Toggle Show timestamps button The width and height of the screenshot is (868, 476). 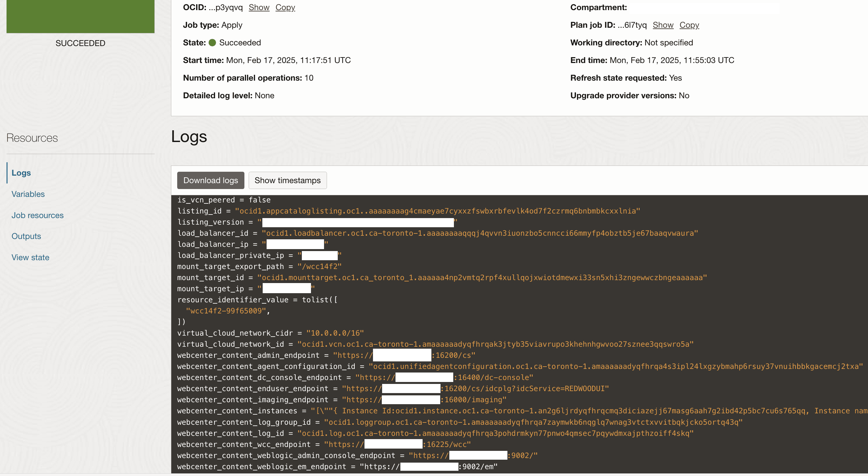click(287, 180)
